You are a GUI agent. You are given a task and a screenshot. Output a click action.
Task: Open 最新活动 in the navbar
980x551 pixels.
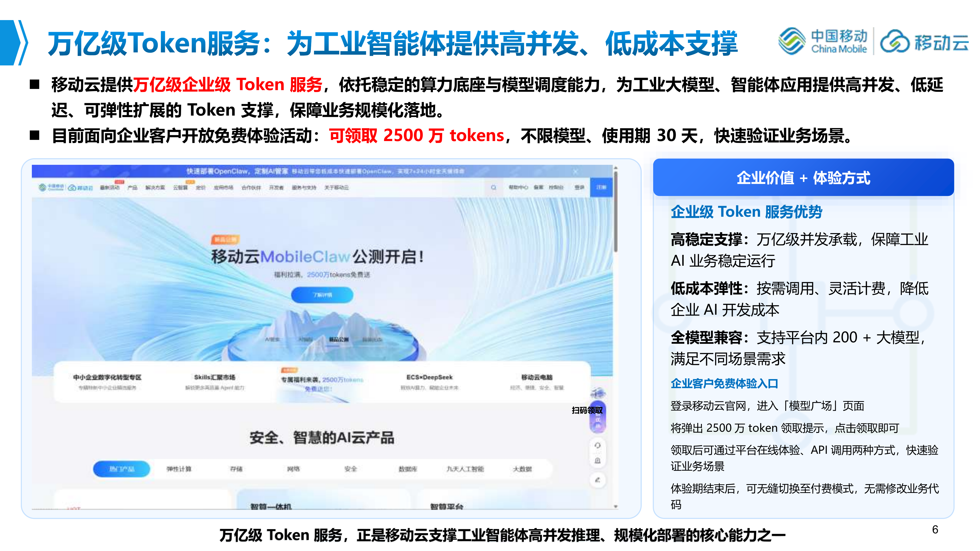(x=110, y=188)
